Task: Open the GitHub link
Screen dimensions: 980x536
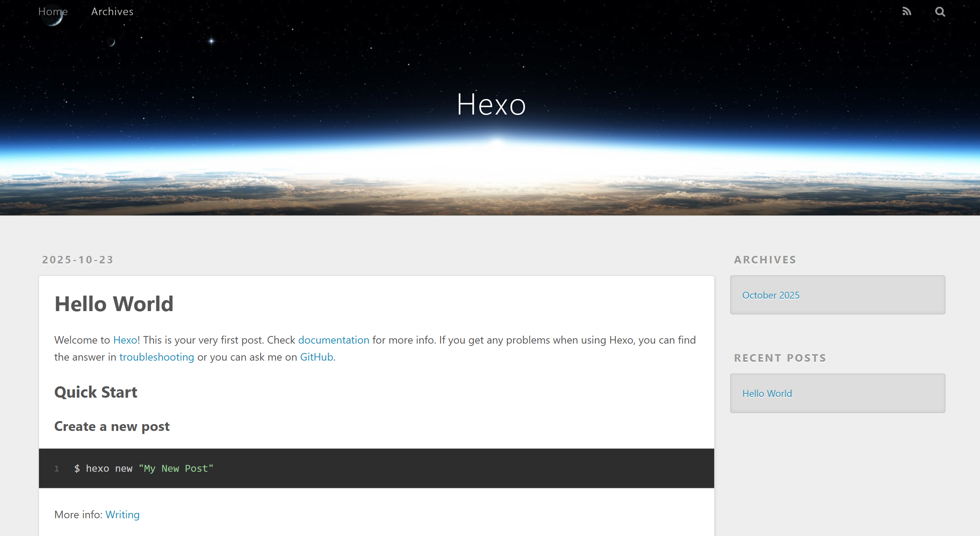Action: click(316, 357)
